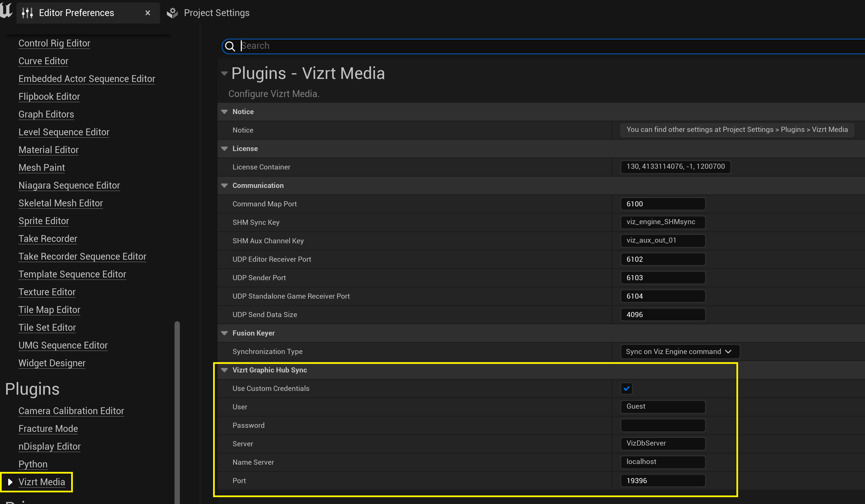
Task: Open Tile Set Editor settings
Action: coord(47,328)
